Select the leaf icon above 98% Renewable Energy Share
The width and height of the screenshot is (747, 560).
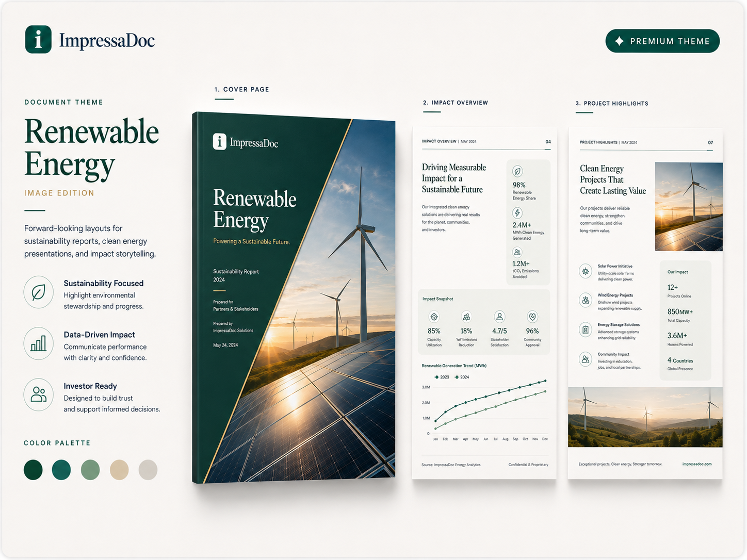pyautogui.click(x=517, y=171)
